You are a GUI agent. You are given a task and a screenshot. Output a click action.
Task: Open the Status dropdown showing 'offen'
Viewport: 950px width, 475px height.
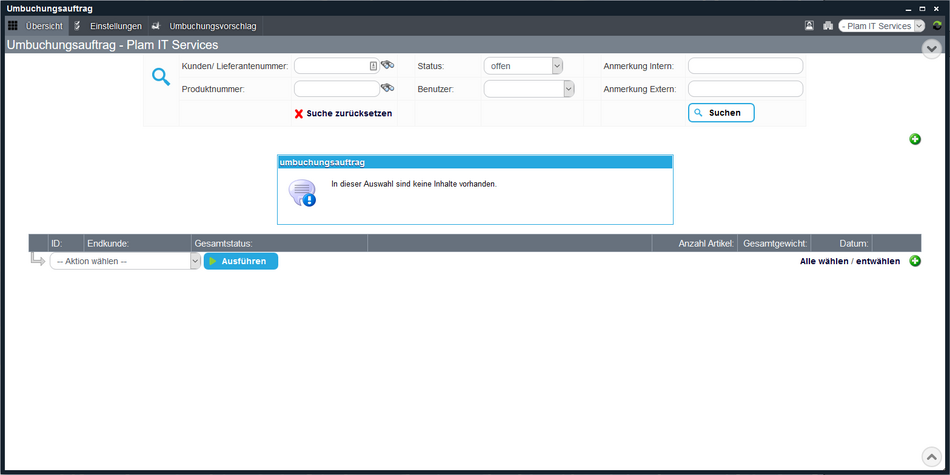coord(523,66)
